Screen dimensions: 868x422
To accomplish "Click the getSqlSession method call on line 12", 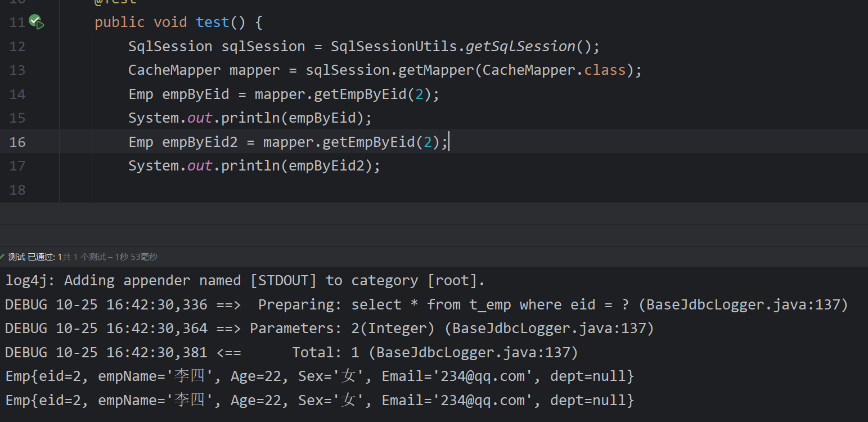I will (x=520, y=46).
